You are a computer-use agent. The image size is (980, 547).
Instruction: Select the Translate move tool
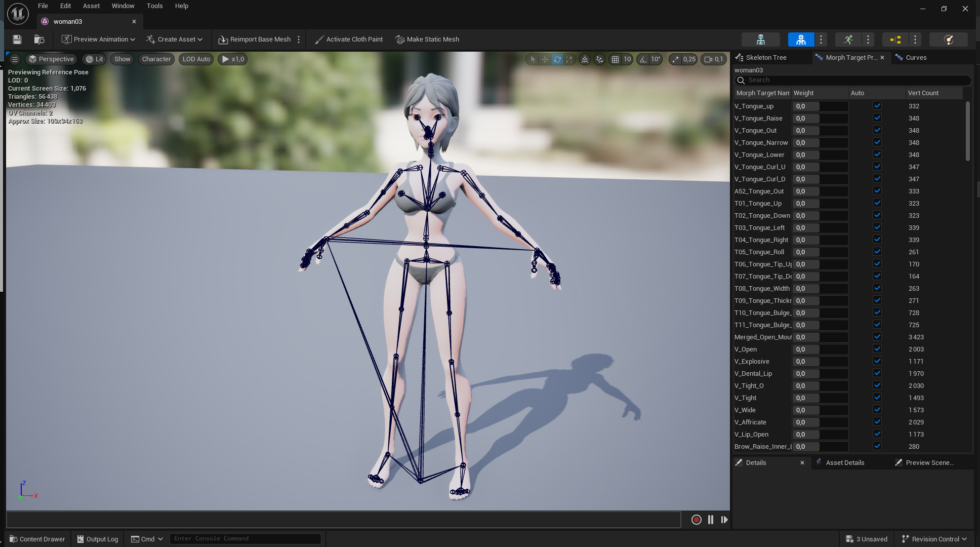click(545, 59)
